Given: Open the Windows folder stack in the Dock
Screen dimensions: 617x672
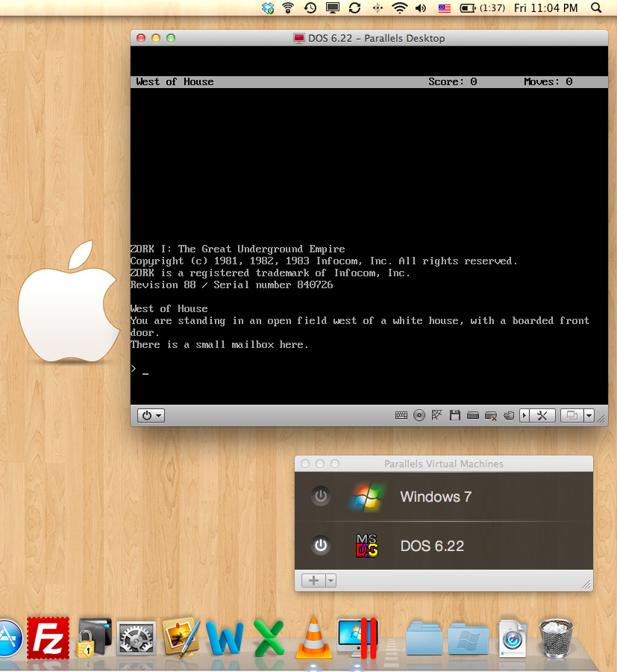Looking at the screenshot, I should tap(469, 638).
